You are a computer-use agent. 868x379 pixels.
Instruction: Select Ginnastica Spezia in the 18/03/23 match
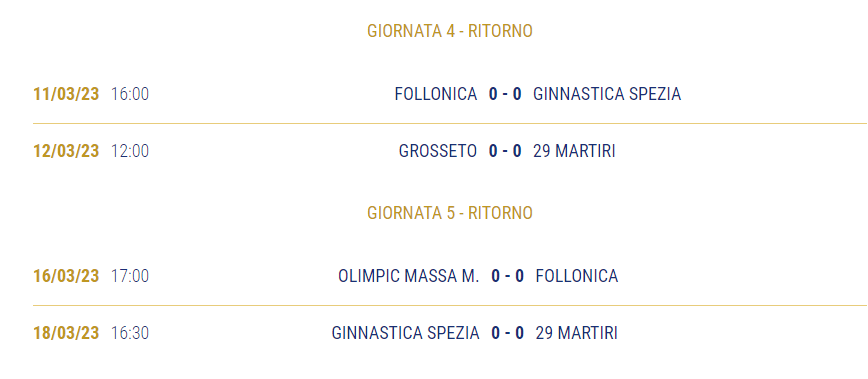click(x=405, y=333)
